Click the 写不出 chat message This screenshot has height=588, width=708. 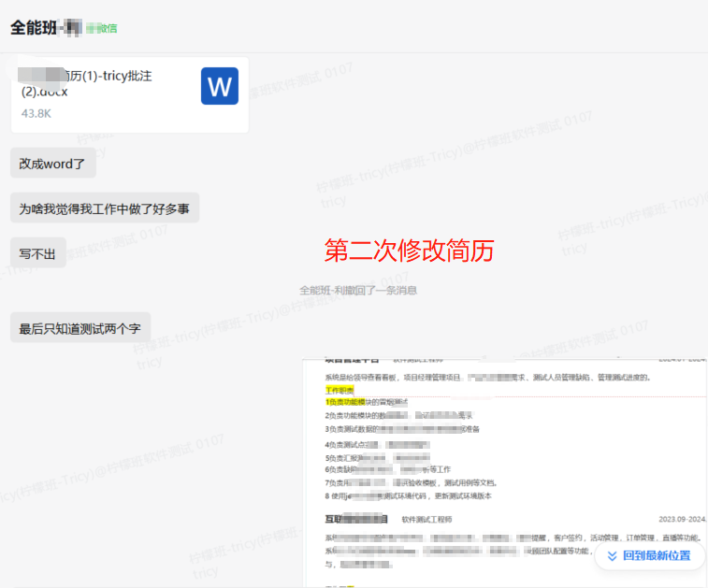tap(37, 253)
